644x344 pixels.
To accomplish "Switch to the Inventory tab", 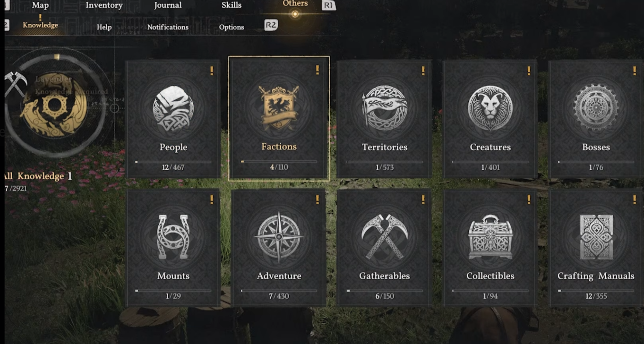I will (104, 5).
